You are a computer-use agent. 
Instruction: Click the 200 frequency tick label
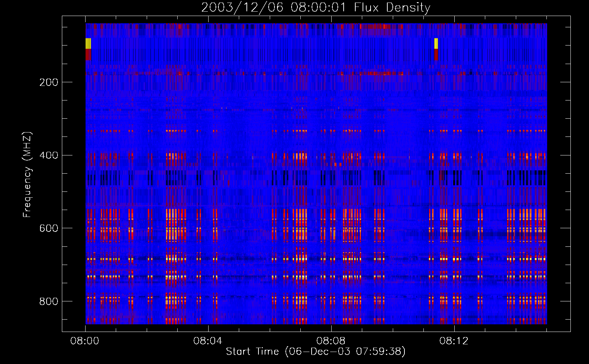49,82
